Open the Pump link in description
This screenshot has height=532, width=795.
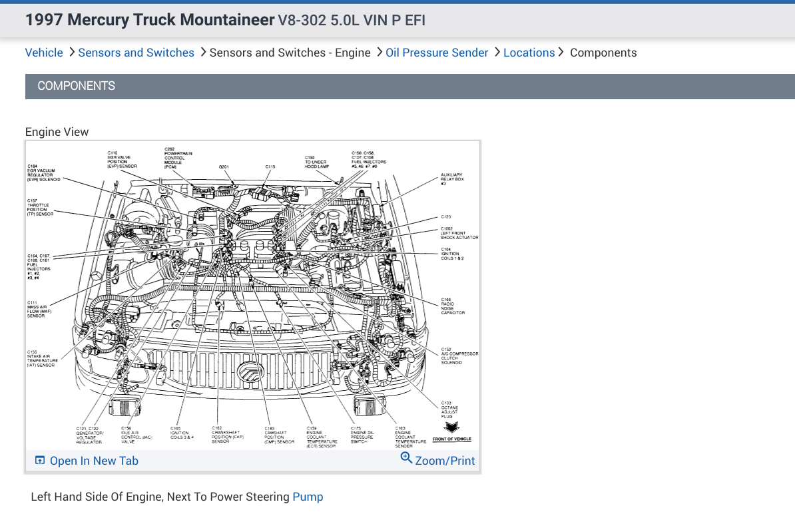pyautogui.click(x=308, y=497)
